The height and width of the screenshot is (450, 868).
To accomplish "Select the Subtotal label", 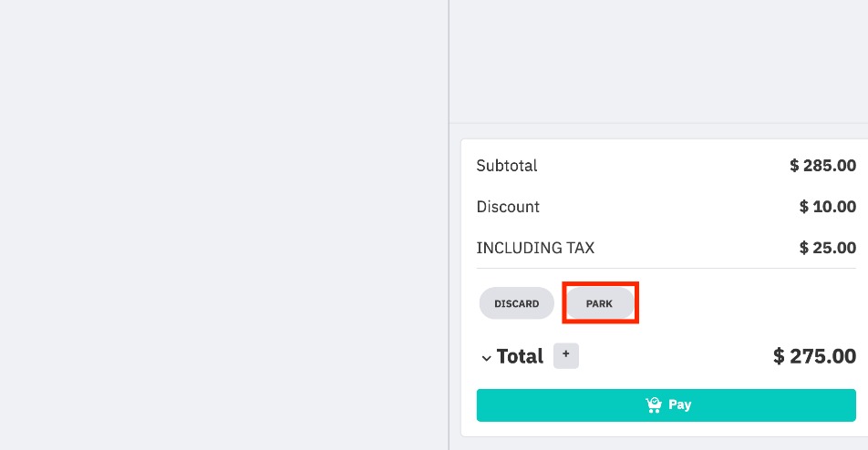I will click(507, 165).
